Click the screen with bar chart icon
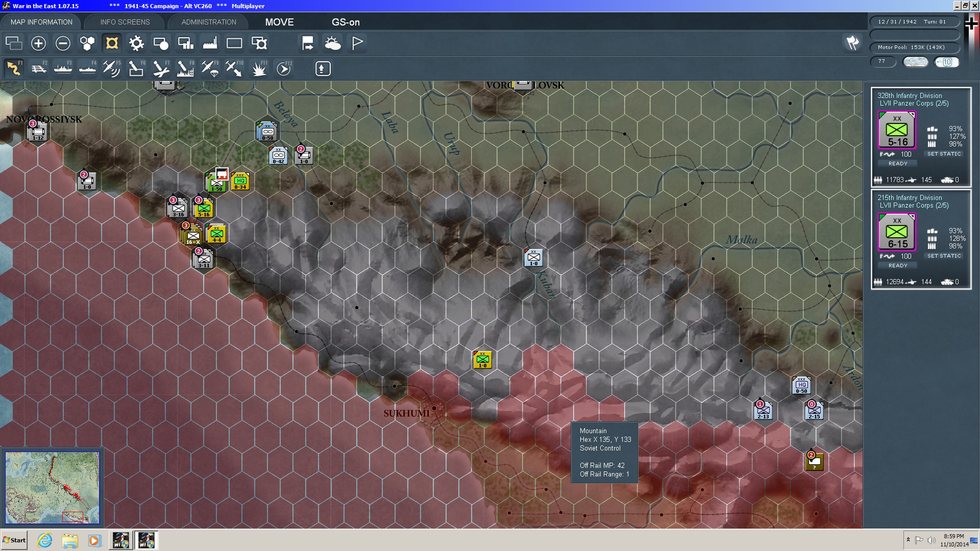The height and width of the screenshot is (551, 980). (x=185, y=43)
